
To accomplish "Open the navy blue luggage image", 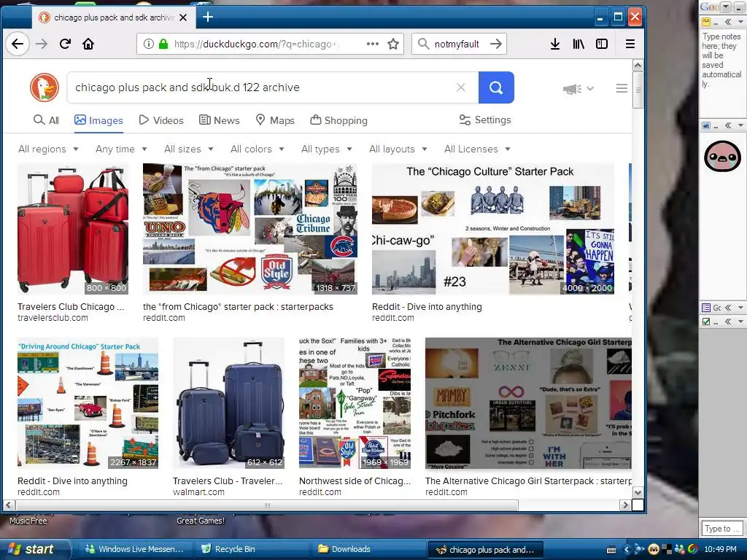I will [x=228, y=402].
